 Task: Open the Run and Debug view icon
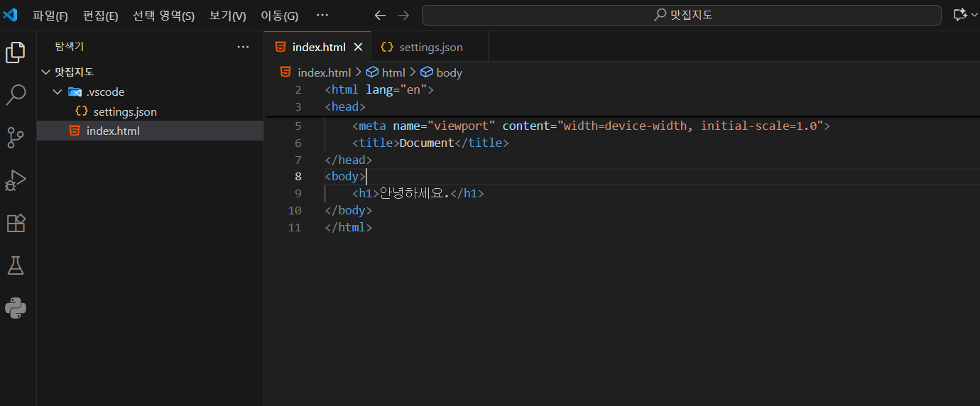(x=16, y=180)
